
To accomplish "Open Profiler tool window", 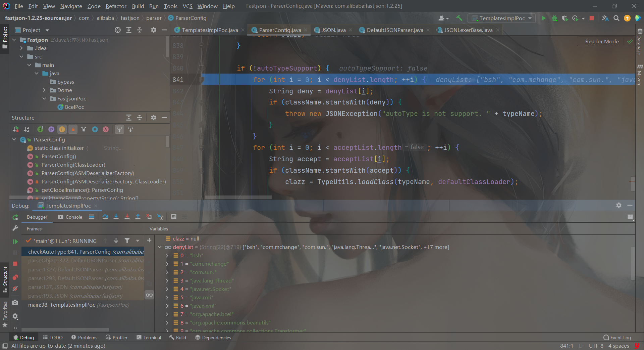I will point(116,338).
